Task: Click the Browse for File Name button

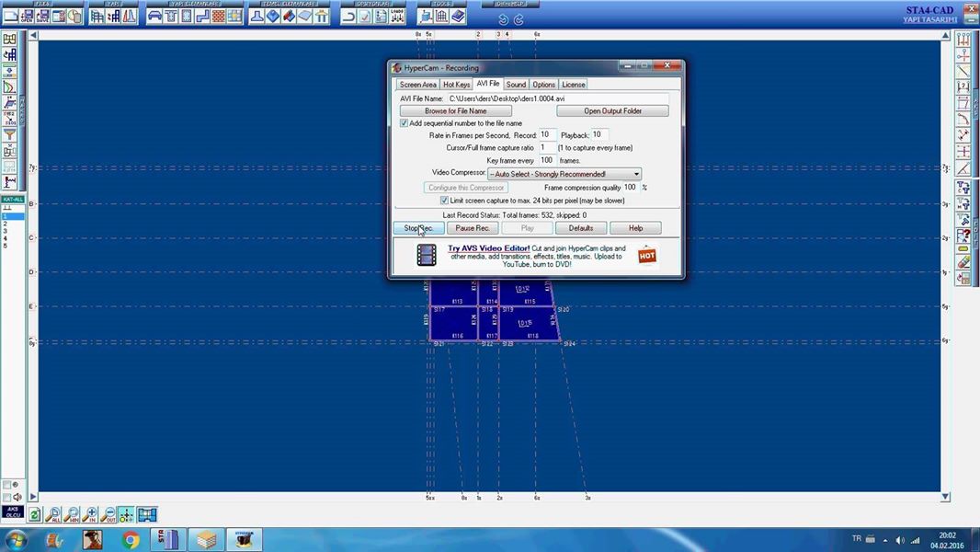Action: [456, 110]
